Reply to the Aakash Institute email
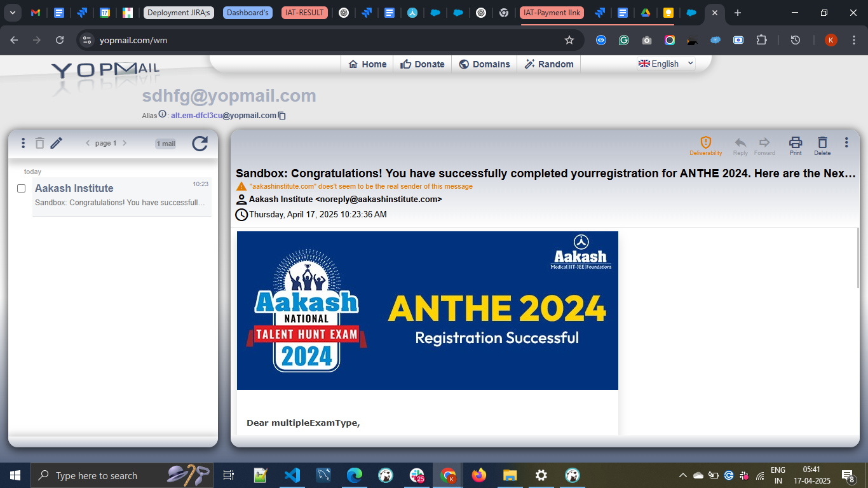The image size is (868, 488). pos(740,146)
